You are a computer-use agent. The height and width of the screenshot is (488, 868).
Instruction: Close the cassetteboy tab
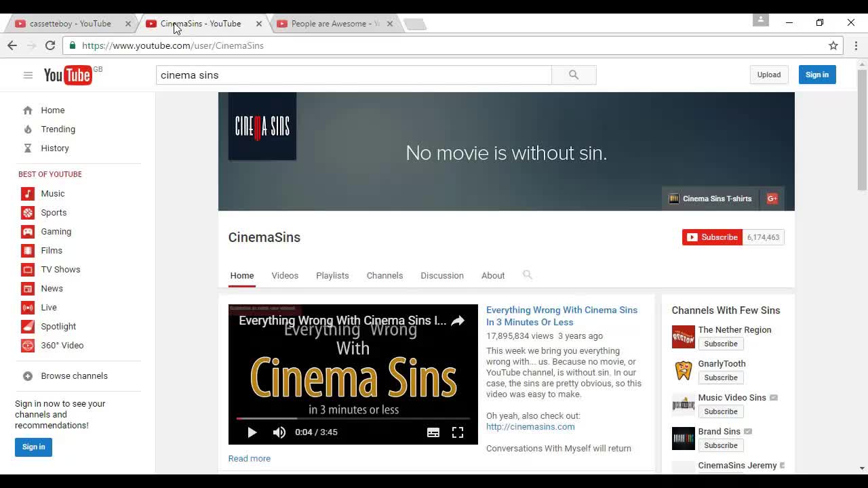128,24
